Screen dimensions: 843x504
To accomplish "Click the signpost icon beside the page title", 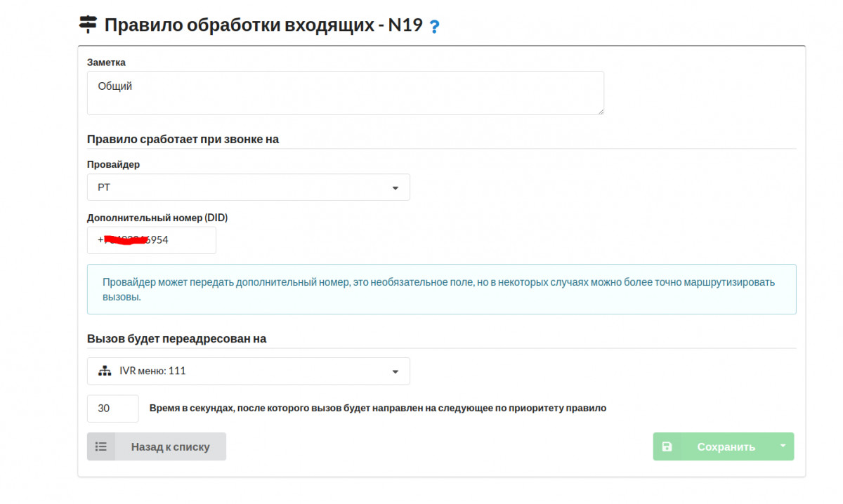I will pos(88,25).
